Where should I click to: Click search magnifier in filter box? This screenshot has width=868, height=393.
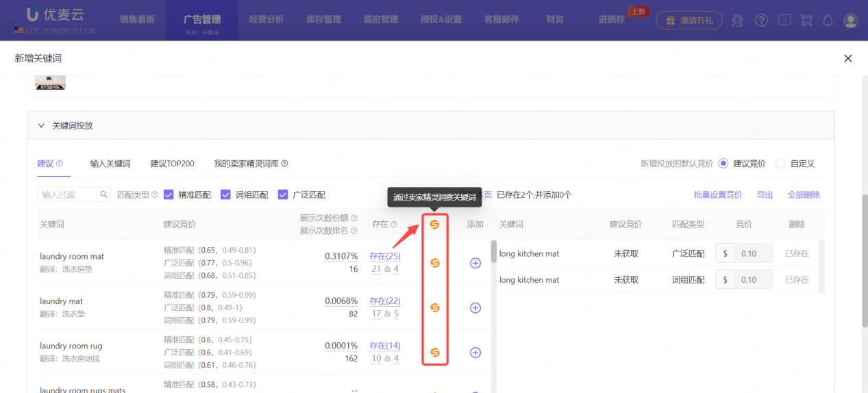104,195
